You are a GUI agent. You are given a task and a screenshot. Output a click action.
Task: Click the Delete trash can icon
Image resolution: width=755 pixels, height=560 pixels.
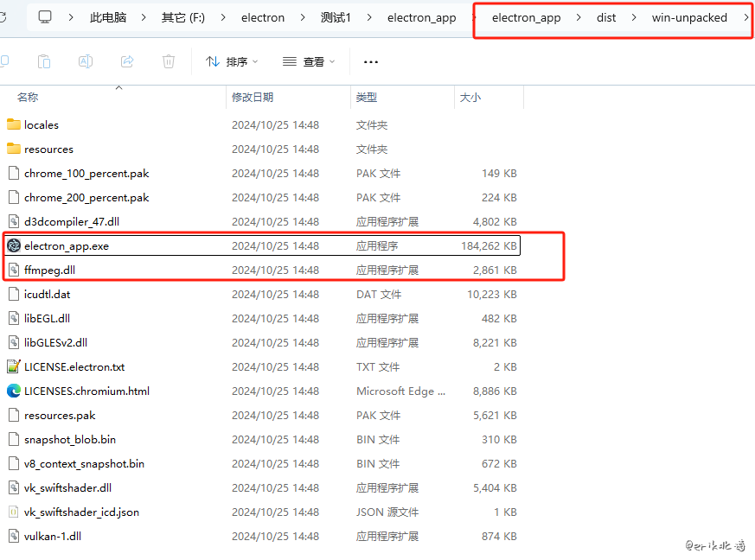169,61
